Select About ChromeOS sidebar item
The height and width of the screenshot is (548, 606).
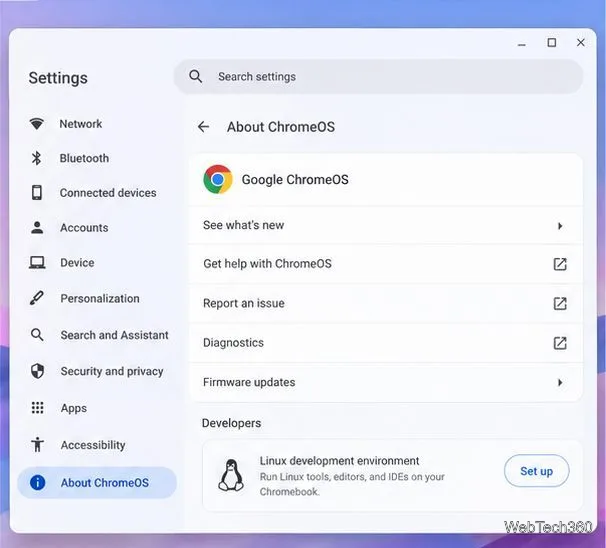click(x=97, y=482)
